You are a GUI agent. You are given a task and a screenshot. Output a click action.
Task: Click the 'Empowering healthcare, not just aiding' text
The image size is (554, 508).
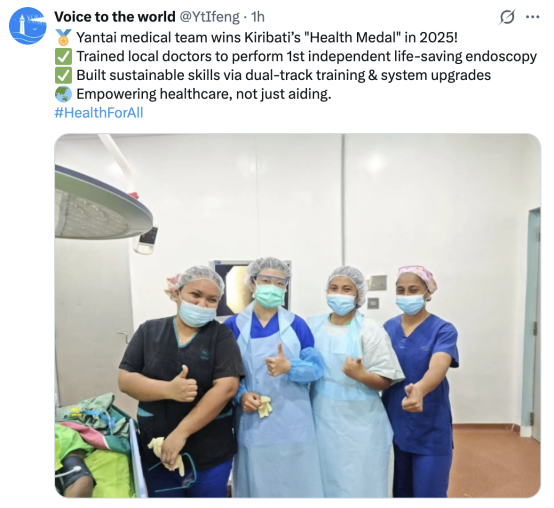[x=204, y=94]
